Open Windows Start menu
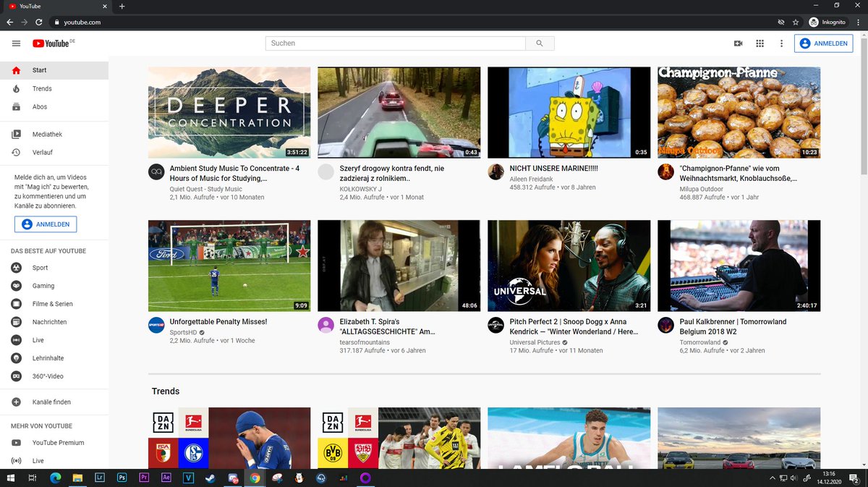Screen dimensions: 868x487 (11, 478)
